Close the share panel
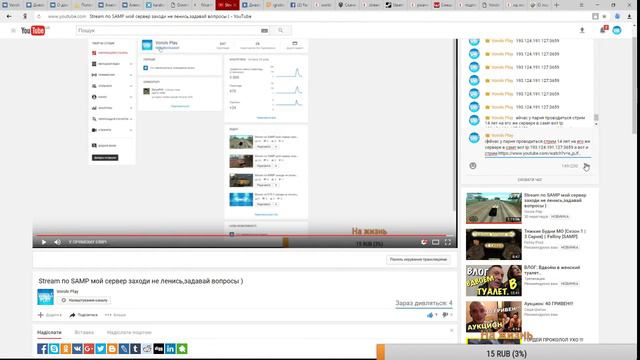 click(451, 330)
